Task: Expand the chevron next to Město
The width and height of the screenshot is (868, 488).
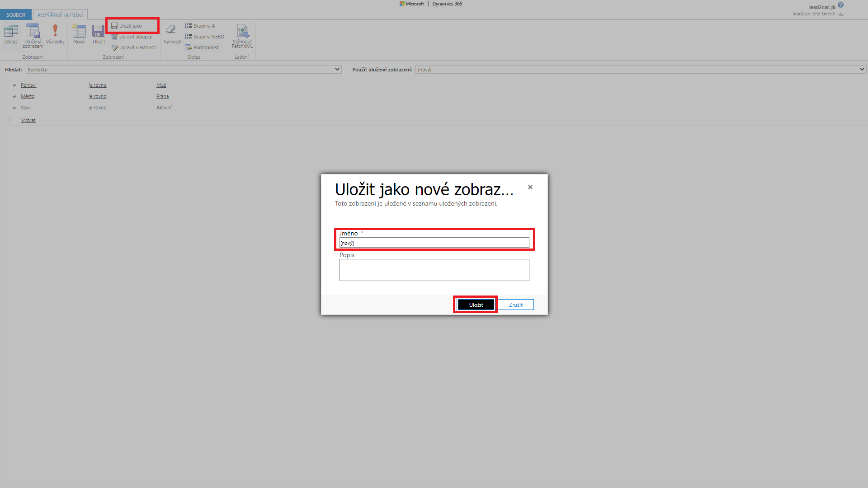Action: point(14,97)
